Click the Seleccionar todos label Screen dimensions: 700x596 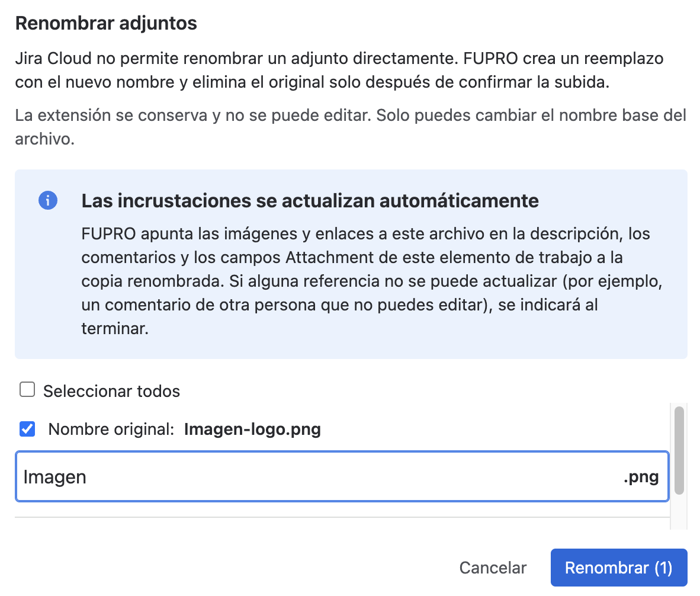click(111, 391)
